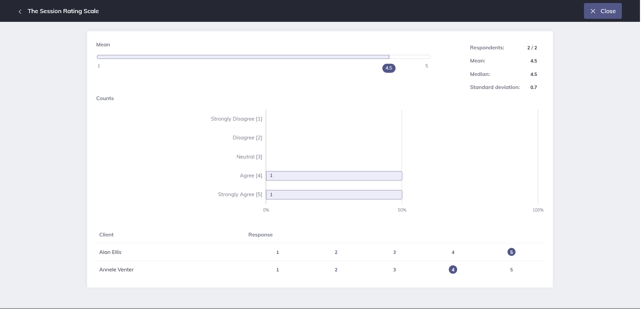Screen dimensions: 644x310
Task: Select rating 3 for Annele Venter
Action: coord(394,269)
